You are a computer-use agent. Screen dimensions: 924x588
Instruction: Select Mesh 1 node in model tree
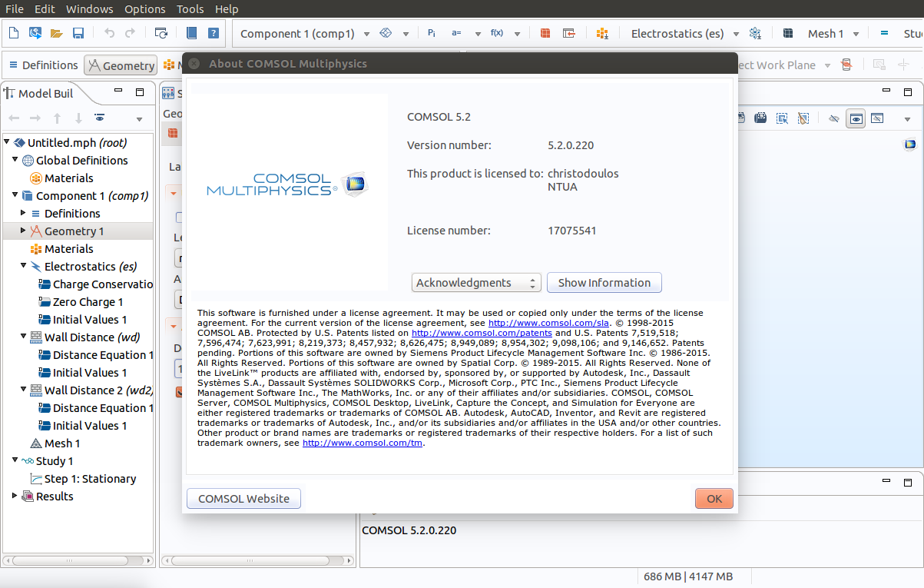pyautogui.click(x=55, y=443)
